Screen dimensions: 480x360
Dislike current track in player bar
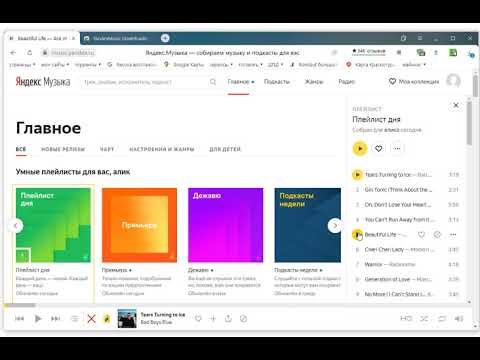243,319
